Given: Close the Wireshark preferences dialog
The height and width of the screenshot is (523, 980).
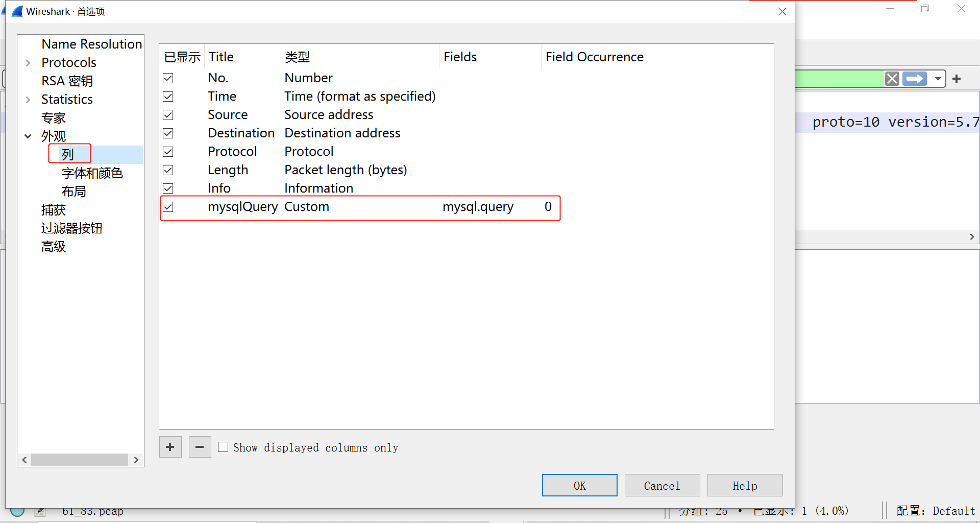Looking at the screenshot, I should pyautogui.click(x=782, y=11).
